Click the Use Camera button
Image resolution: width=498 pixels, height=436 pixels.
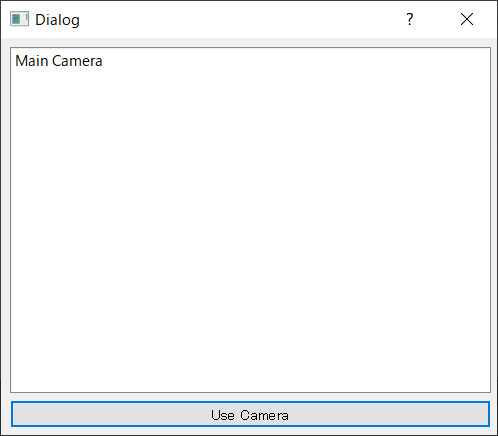pos(250,414)
